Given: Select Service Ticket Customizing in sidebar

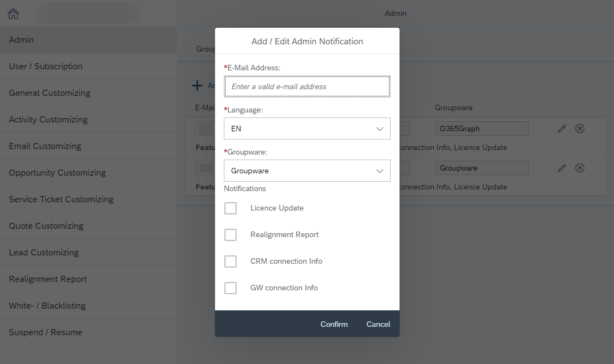Looking at the screenshot, I should click(61, 199).
